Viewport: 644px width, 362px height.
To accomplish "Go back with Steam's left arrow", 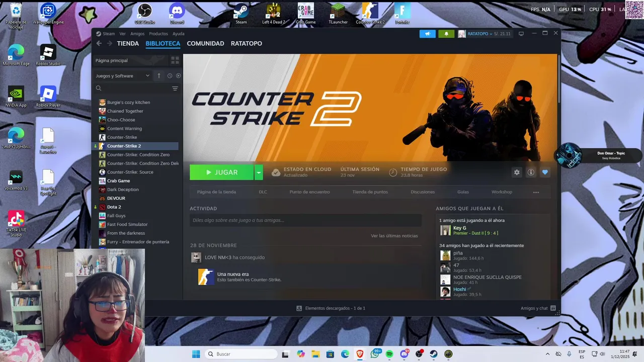I will point(99,44).
